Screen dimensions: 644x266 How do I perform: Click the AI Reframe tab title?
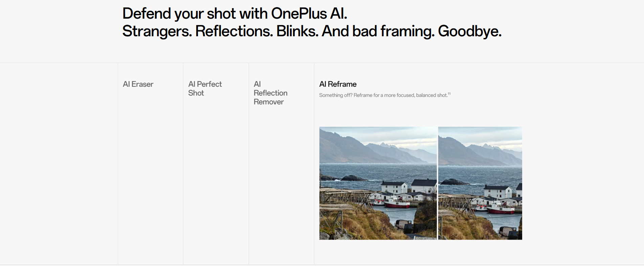[x=338, y=84]
